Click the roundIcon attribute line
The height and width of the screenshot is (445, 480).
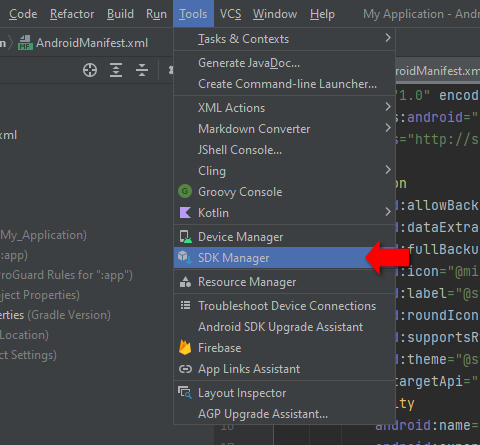(x=438, y=316)
